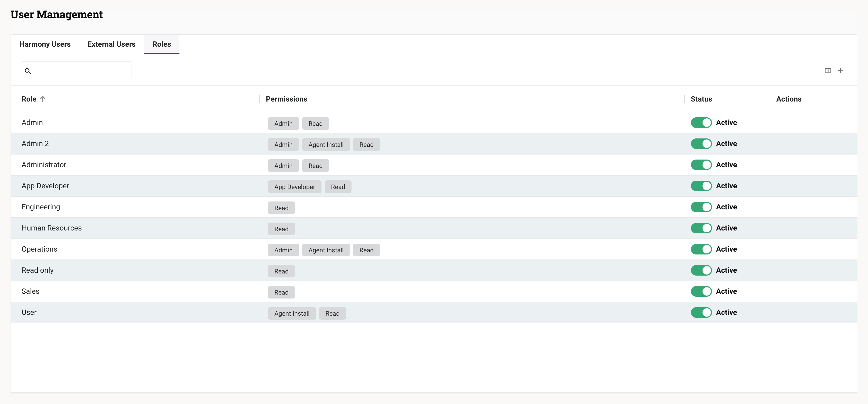The image size is (868, 404).
Task: Click the Role sort arrow icon
Action: click(x=42, y=99)
